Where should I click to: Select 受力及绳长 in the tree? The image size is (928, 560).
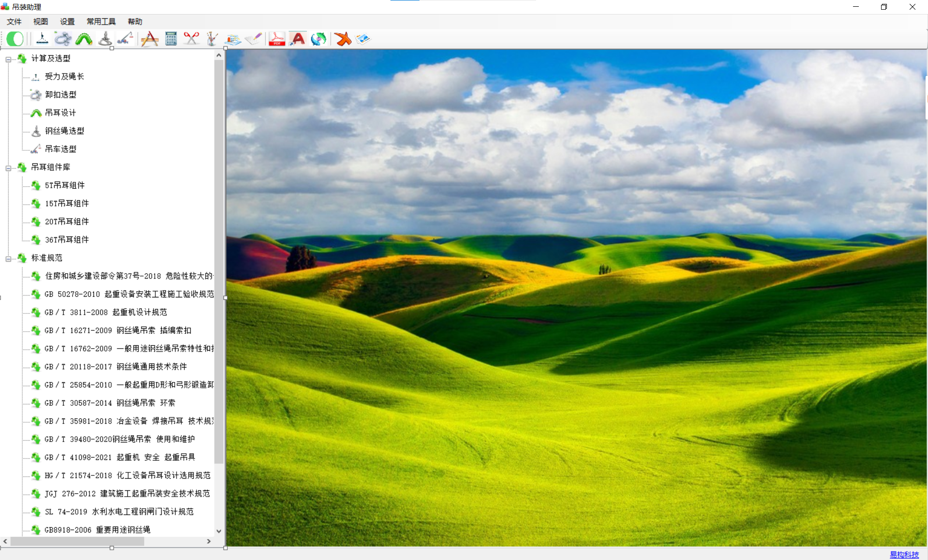[64, 76]
